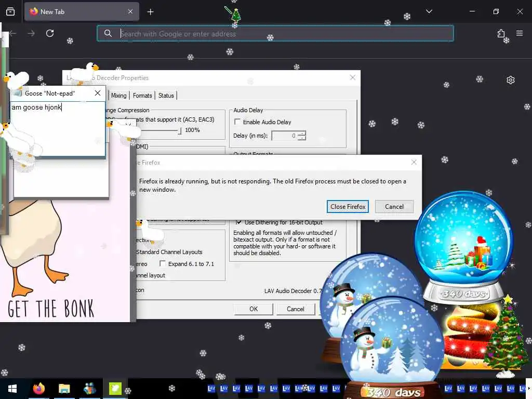The image size is (532, 399).
Task: Click the Audio Delay group label
Action: point(248,110)
